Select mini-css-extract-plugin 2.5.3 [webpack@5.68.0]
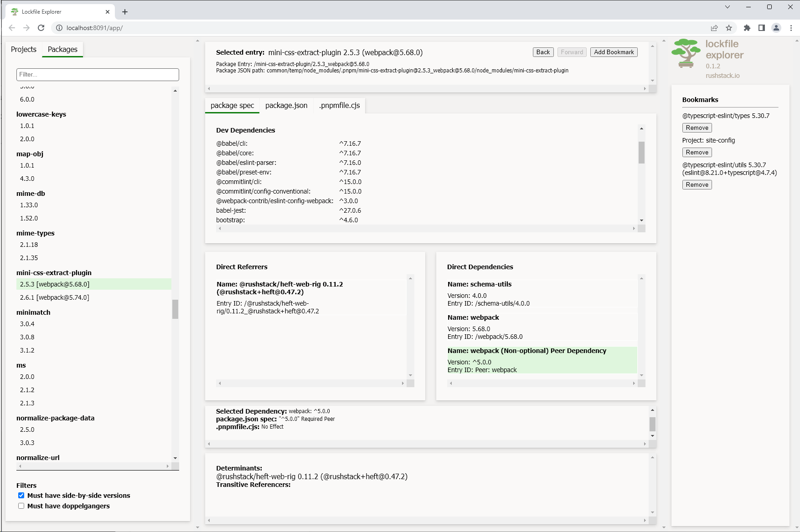Viewport: 800px width, 532px height. 94,284
